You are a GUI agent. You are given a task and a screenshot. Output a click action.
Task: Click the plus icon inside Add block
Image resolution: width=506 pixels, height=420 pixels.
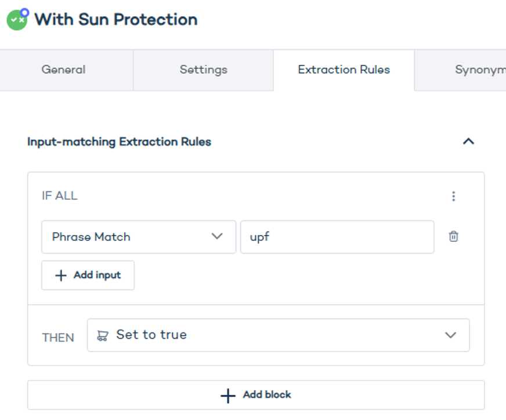227,395
